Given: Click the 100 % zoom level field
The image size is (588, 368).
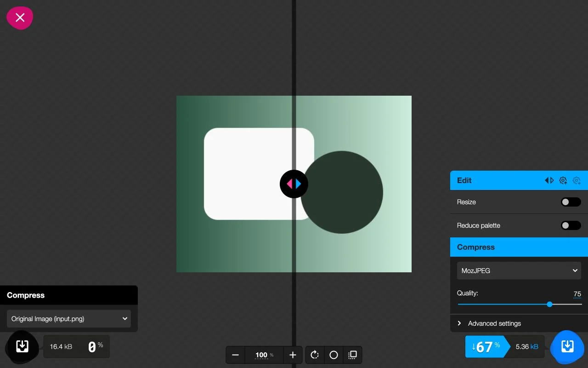Looking at the screenshot, I should (x=264, y=355).
